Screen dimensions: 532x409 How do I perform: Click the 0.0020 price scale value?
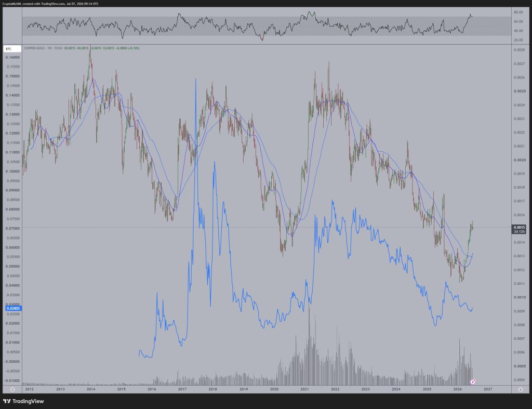pos(519,160)
